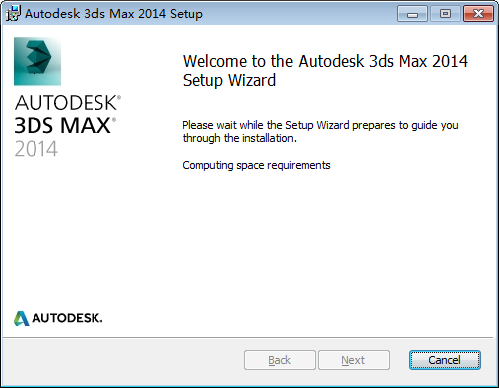Image resolution: width=499 pixels, height=388 pixels.
Task: Click the Autodesk 'A' logo at the bottom
Action: tap(22, 318)
